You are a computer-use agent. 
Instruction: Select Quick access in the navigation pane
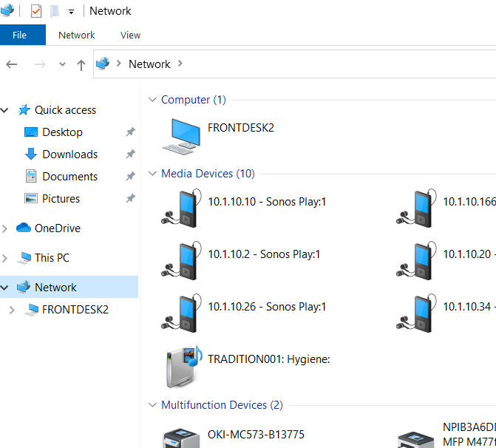tap(65, 110)
